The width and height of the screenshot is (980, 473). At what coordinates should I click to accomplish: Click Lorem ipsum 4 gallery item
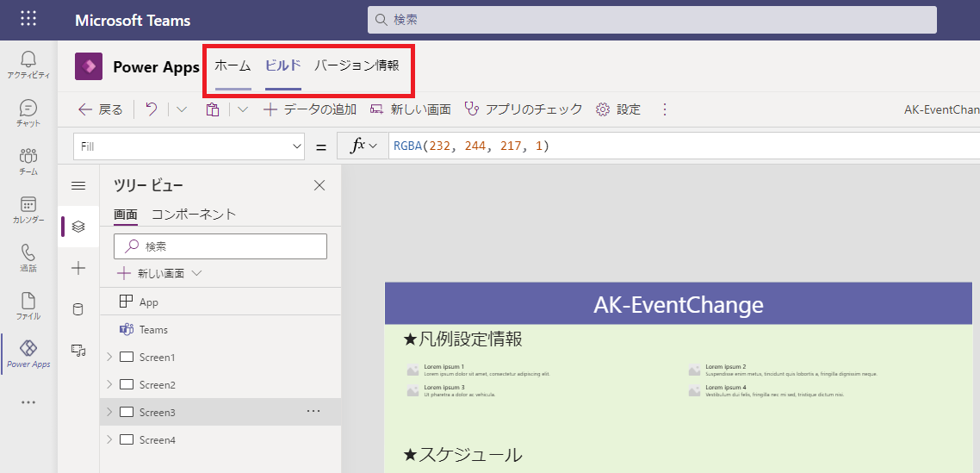pyautogui.click(x=767, y=391)
